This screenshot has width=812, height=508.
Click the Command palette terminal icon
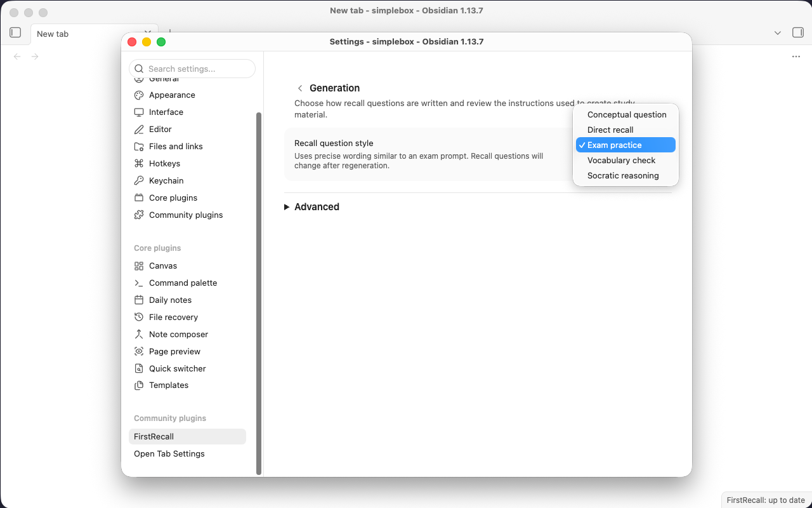click(139, 283)
